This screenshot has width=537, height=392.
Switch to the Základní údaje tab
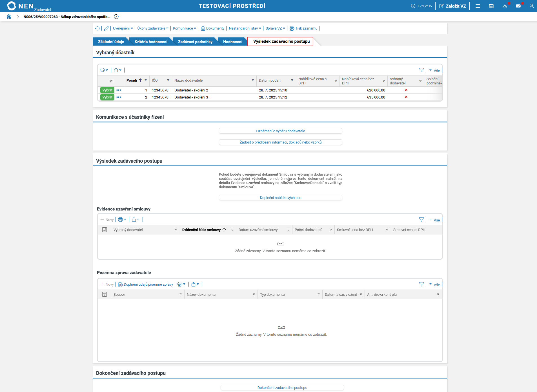pos(111,42)
